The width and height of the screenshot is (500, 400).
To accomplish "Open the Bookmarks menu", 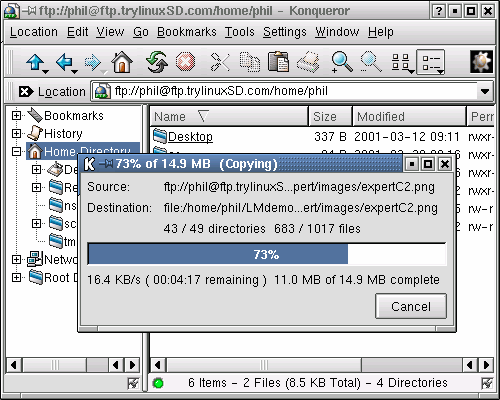I will coord(187,32).
